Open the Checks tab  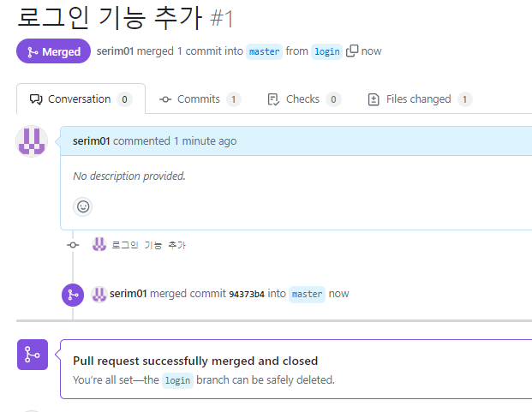coord(304,99)
